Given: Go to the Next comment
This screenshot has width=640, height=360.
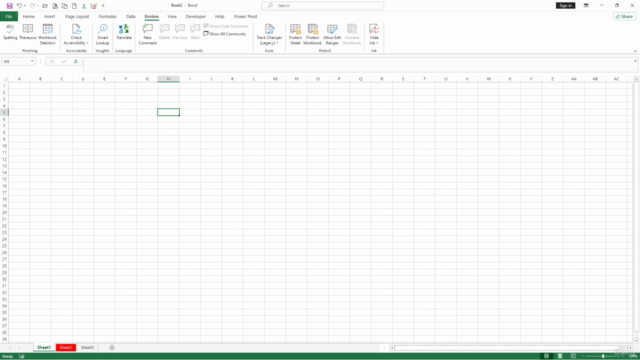Looking at the screenshot, I should point(195,32).
